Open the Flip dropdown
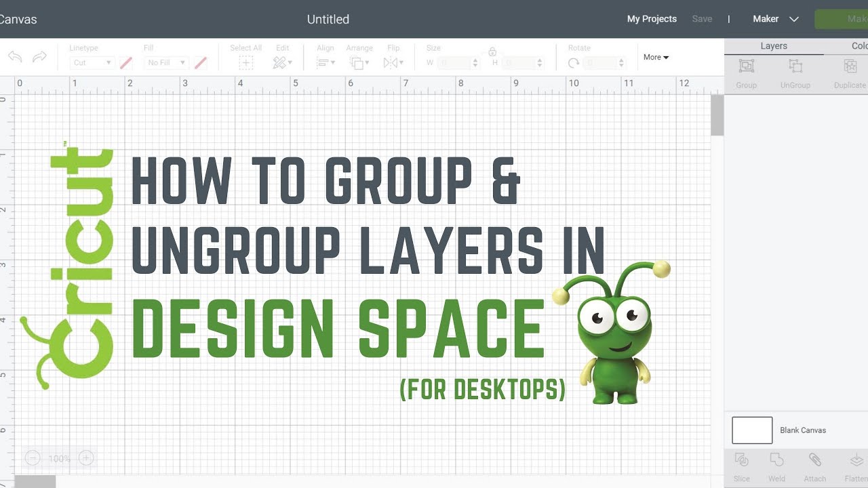The image size is (868, 488). [x=393, y=62]
